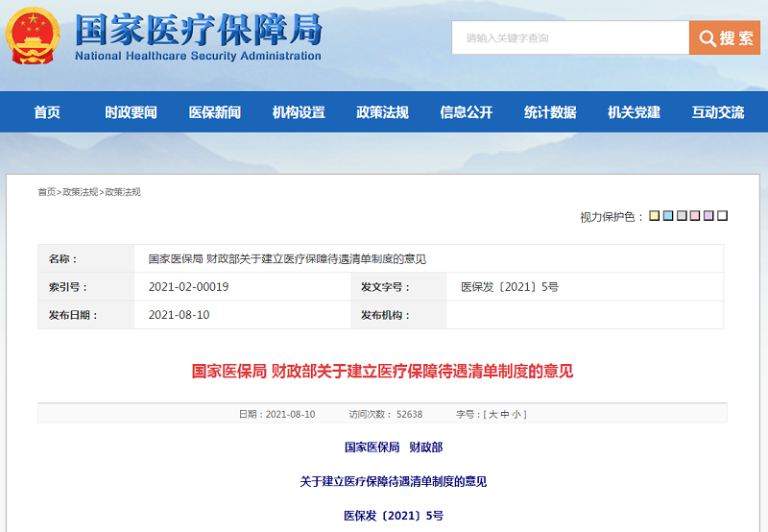This screenshot has width=768, height=532.
Task: Select the yellow eye-protection color swatch
Action: pos(655,215)
